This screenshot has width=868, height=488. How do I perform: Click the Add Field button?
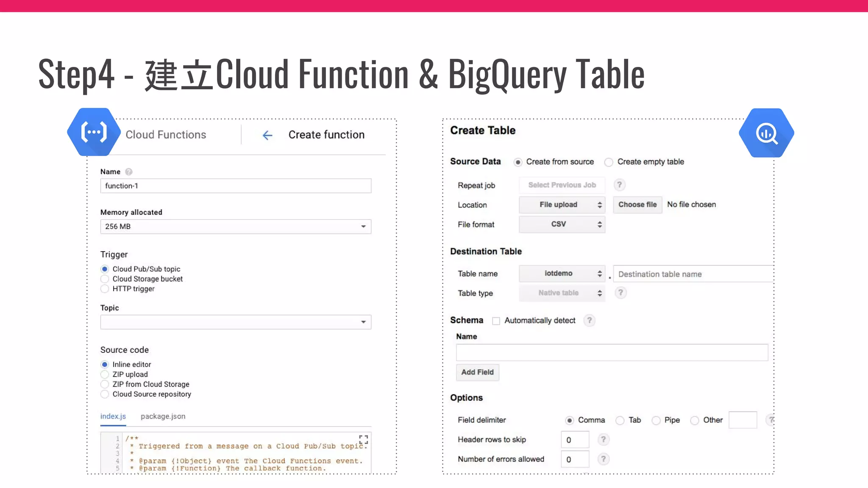pyautogui.click(x=478, y=372)
